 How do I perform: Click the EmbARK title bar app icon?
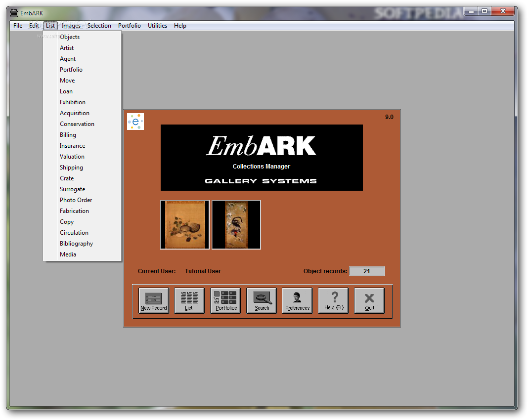(14, 13)
